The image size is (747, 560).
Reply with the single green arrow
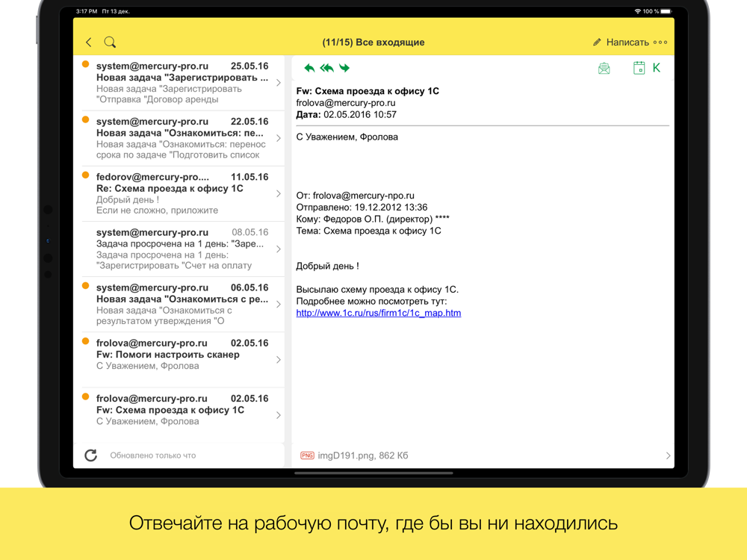(x=309, y=68)
